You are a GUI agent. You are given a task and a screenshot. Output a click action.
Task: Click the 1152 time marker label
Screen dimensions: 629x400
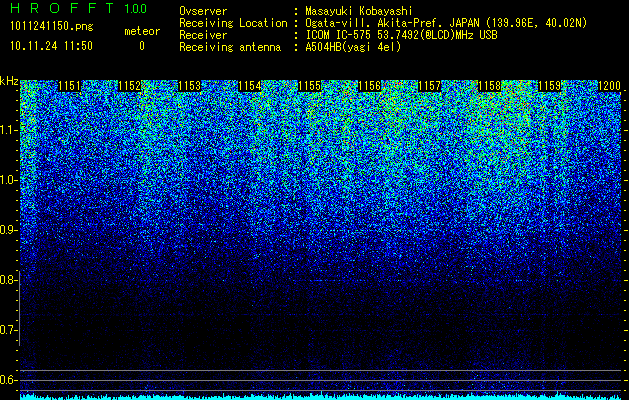[x=130, y=86]
